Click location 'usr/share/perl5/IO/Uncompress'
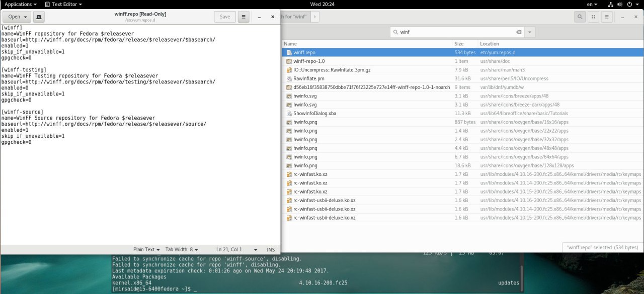Screen dimensions: 644x294 click(514, 79)
